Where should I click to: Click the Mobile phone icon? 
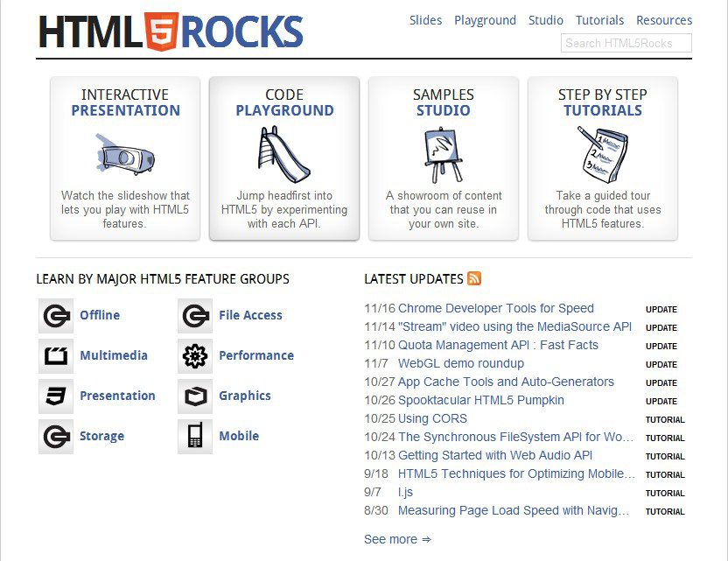click(x=195, y=437)
